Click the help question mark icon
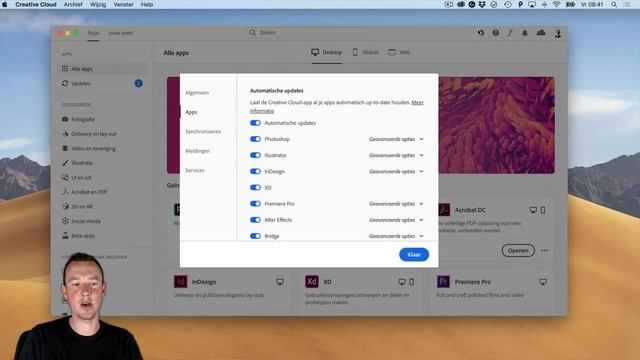The image size is (640, 360). tap(496, 33)
